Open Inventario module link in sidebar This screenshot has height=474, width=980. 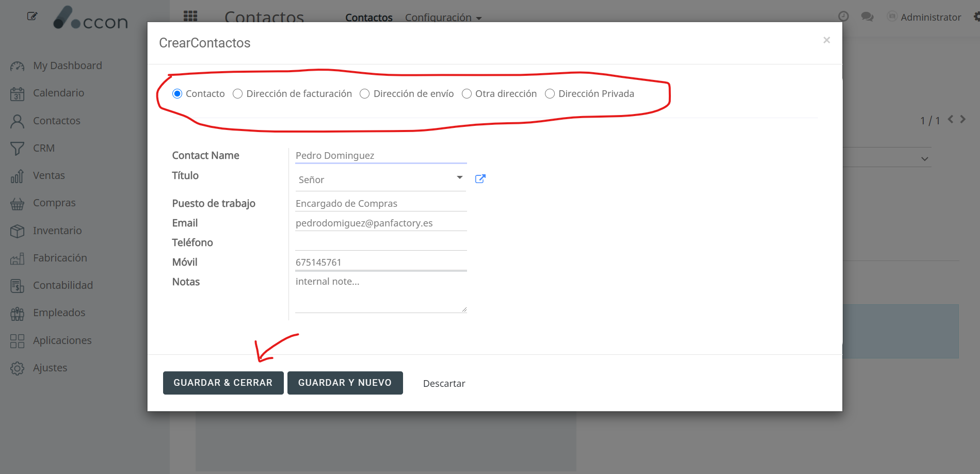click(x=57, y=231)
